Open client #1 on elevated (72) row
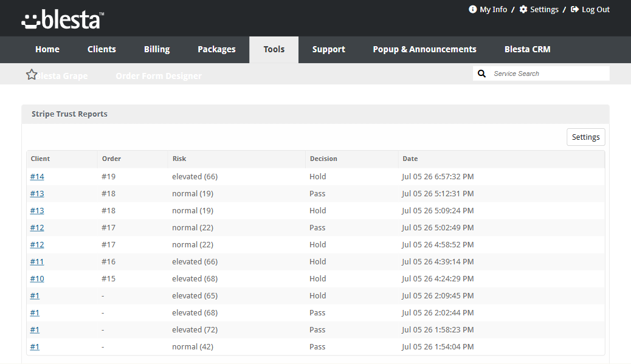The image size is (631, 364). click(35, 330)
